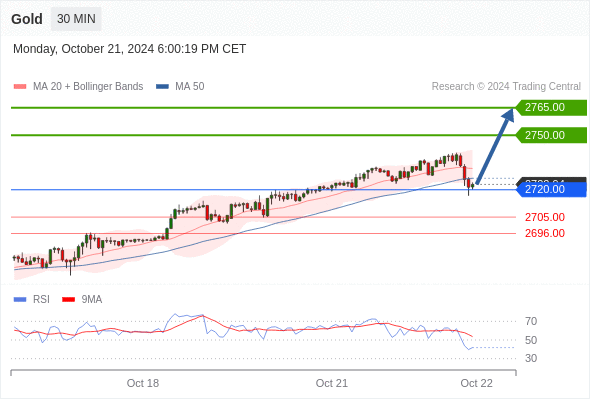Click the Research © 2024 Trading Central credit
Viewport: 590px width, 400px height.
coord(506,87)
